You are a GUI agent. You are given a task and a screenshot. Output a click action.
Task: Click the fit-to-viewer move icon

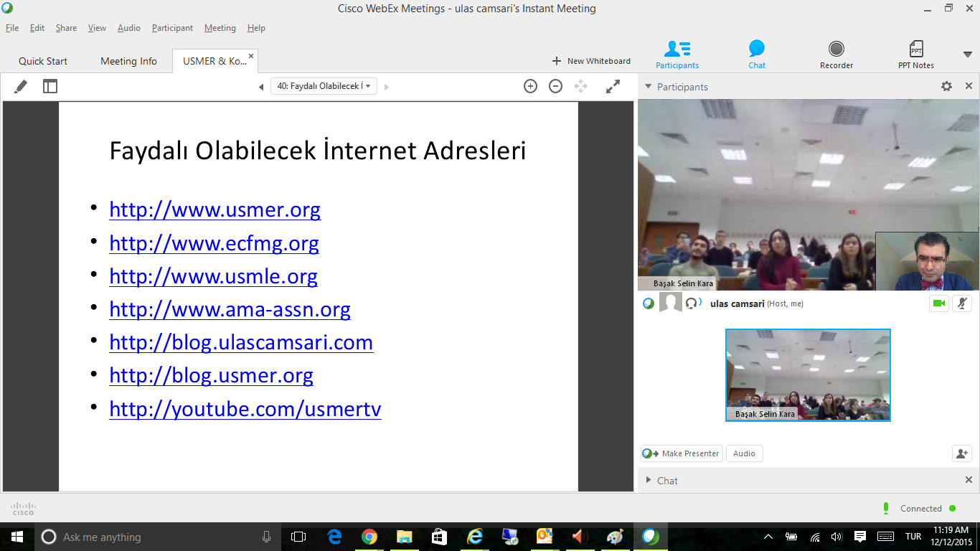(x=580, y=86)
